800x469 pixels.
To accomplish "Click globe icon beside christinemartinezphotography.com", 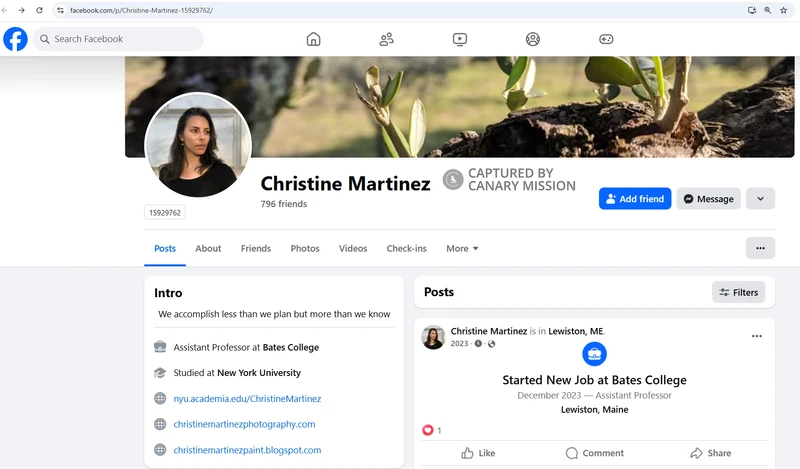I will click(160, 424).
